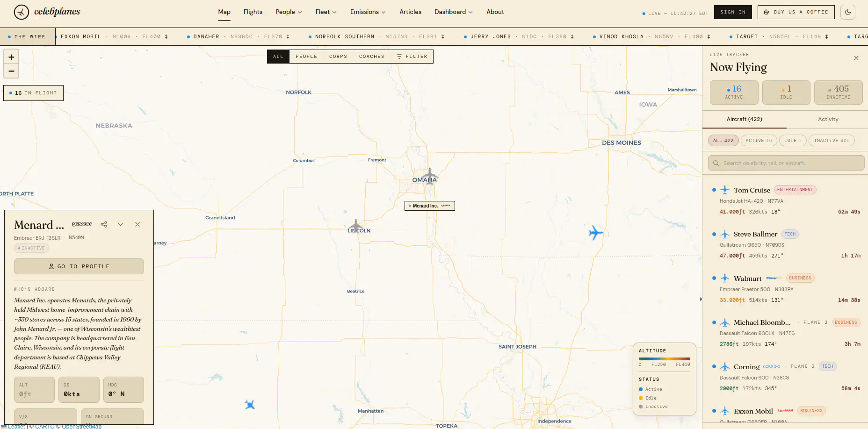The width and height of the screenshot is (868, 429).
Task: Click the 16 Active stat card
Action: 734,92
